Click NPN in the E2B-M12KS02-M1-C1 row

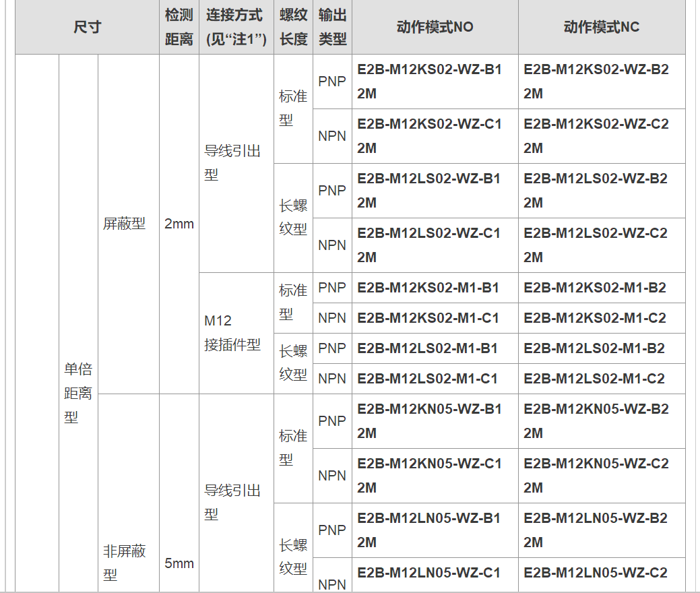(x=333, y=318)
